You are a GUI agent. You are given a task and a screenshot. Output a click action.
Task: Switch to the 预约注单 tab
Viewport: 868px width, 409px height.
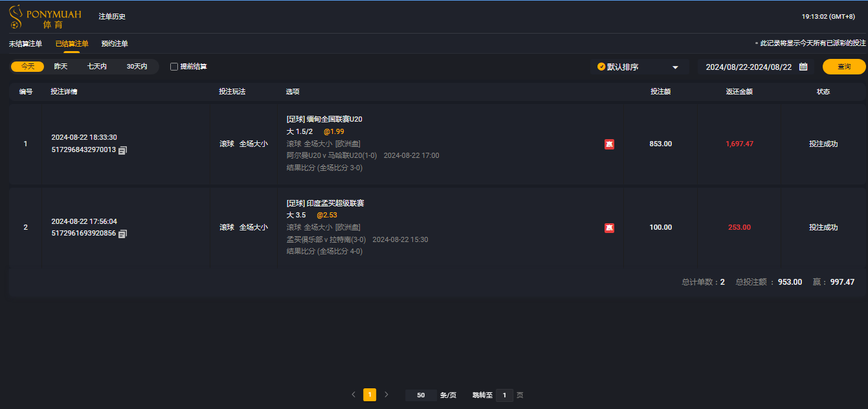coord(113,43)
